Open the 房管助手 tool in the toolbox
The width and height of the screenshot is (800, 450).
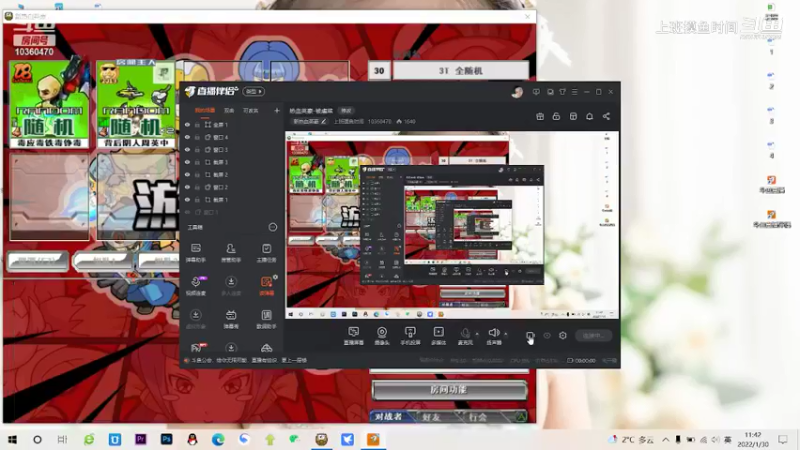click(x=231, y=253)
